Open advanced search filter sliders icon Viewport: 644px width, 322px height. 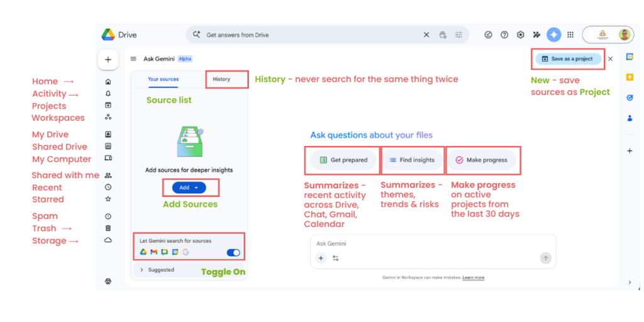[458, 35]
